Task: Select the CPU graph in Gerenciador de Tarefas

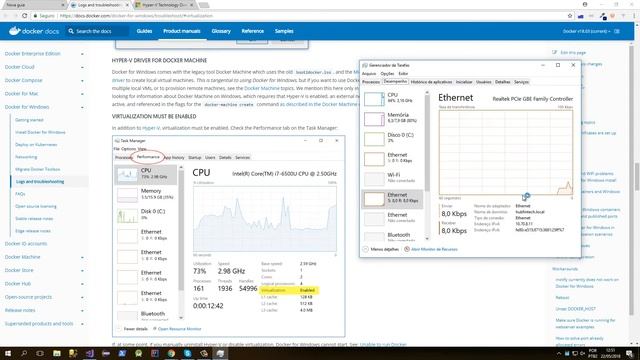Action: (374, 99)
